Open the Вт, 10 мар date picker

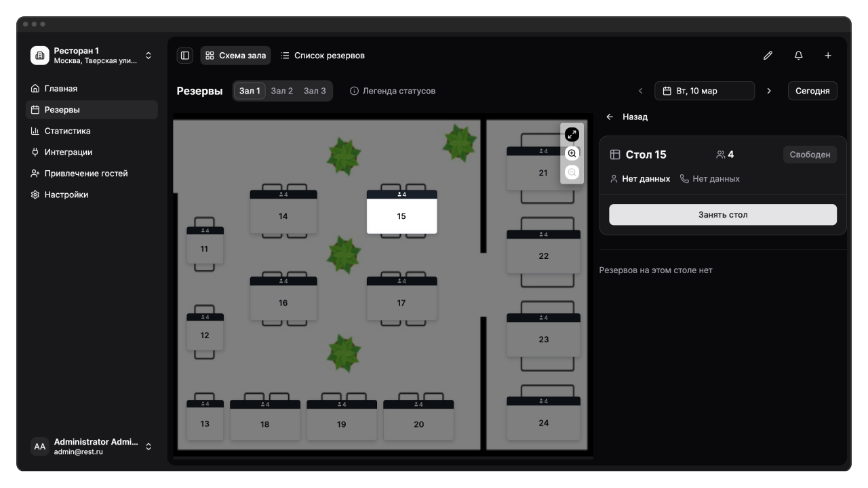704,91
